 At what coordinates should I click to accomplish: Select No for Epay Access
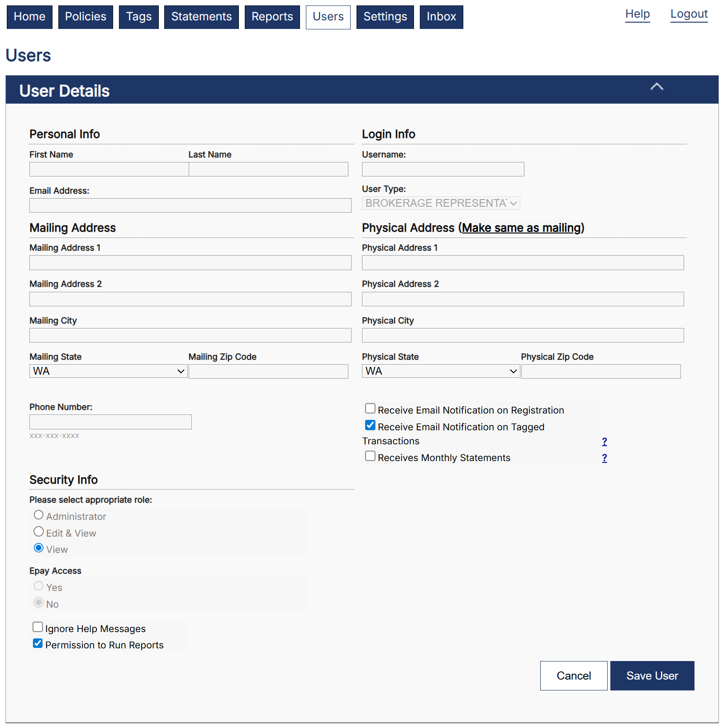(x=39, y=603)
